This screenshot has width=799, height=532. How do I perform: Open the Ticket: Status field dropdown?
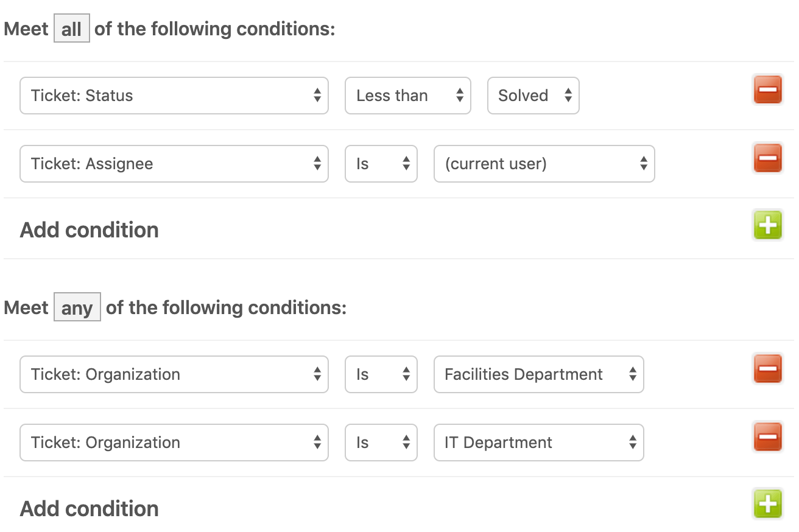tap(174, 96)
